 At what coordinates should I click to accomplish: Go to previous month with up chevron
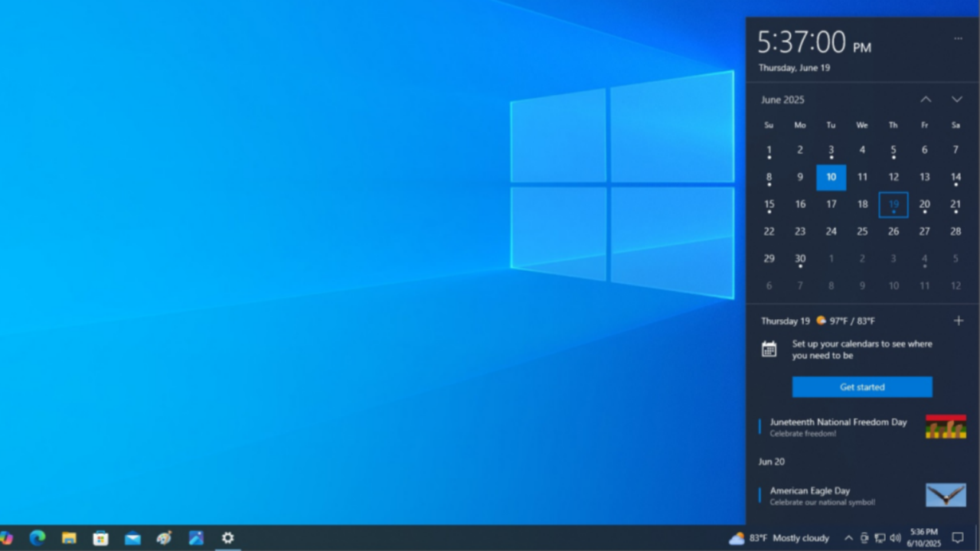point(926,99)
